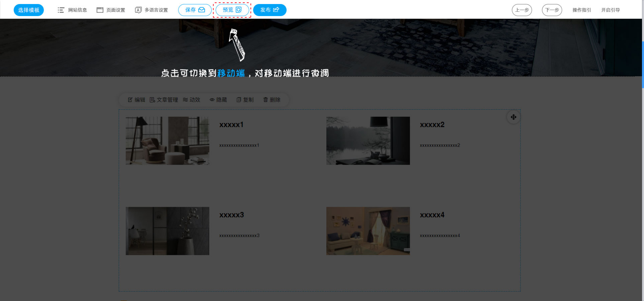Viewport: 644px width, 301px height.
Task: Open 网站信息 site info menu
Action: tap(72, 10)
